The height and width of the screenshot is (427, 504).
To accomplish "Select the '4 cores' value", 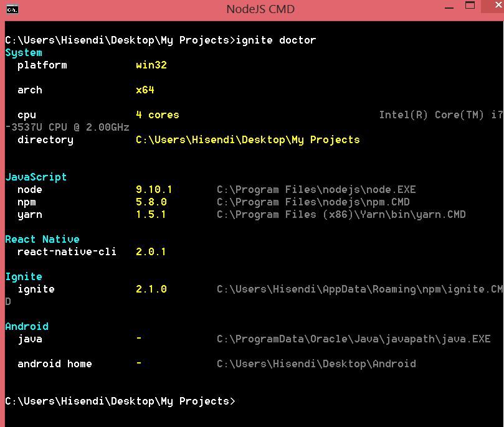I will point(158,115).
